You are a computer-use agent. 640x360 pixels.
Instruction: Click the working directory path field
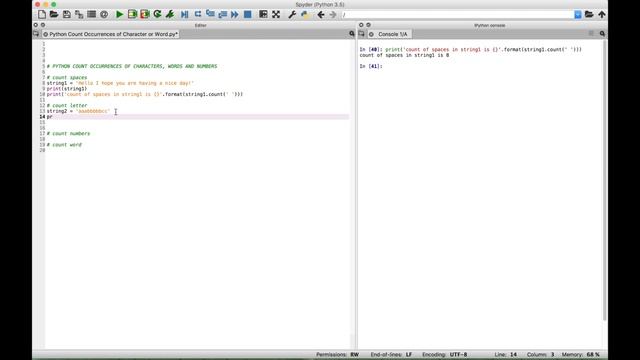click(458, 15)
